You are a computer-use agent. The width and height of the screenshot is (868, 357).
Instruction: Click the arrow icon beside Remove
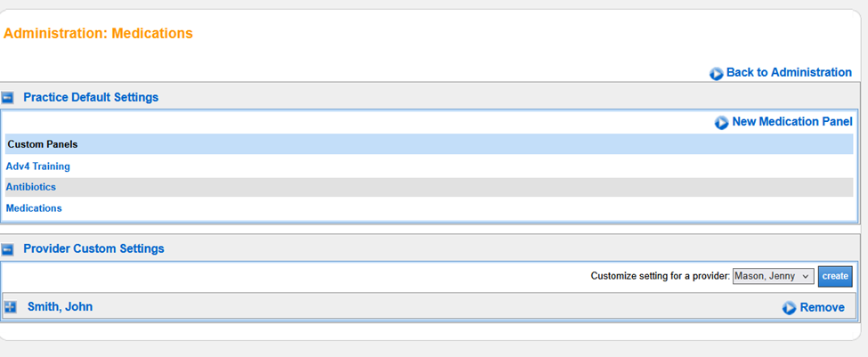(x=789, y=308)
